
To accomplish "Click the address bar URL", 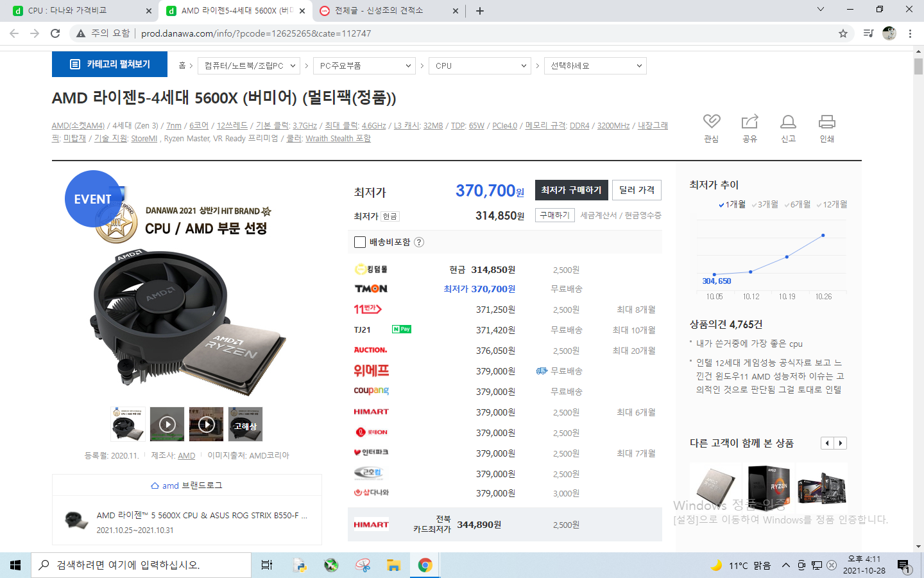I will tap(256, 33).
